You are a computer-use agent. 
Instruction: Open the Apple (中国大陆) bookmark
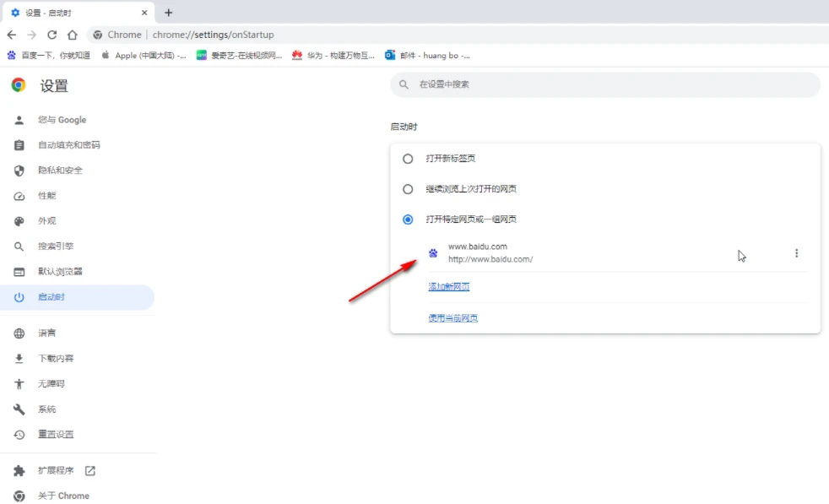pyautogui.click(x=144, y=55)
